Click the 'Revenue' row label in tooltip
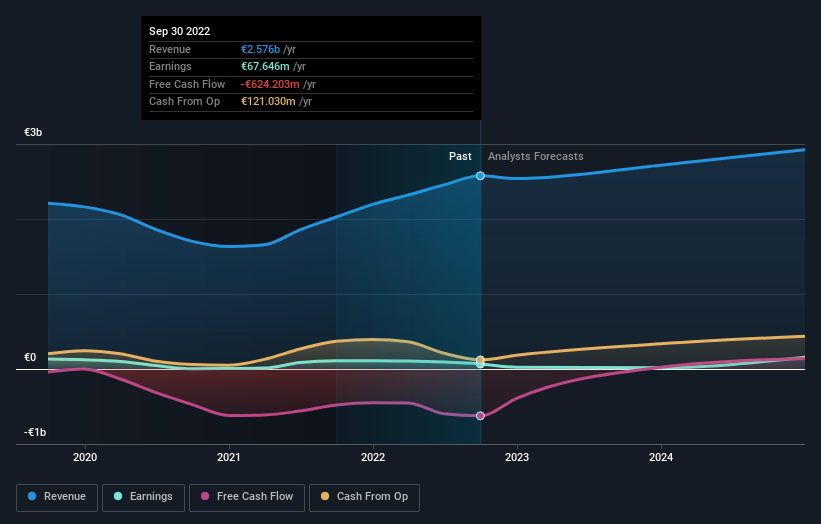Screen dimensions: 821x524 click(170, 49)
